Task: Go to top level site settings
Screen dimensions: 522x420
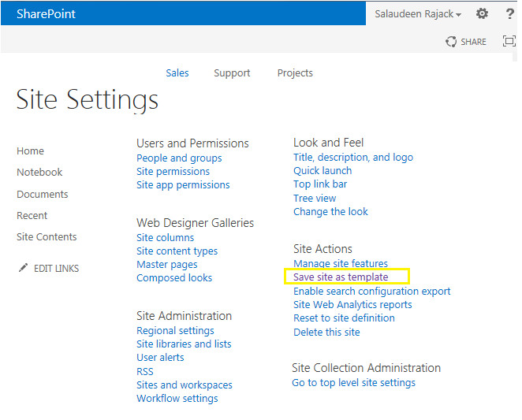Action: pos(353,383)
